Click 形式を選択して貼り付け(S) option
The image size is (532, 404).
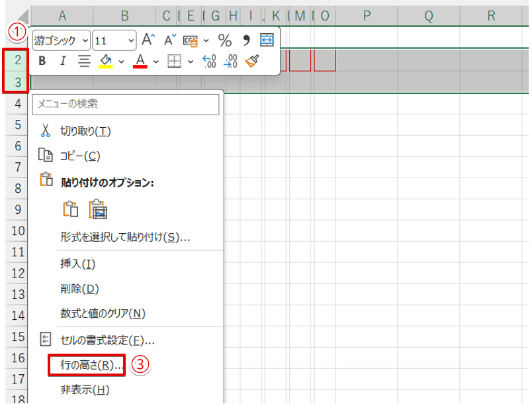coord(124,236)
